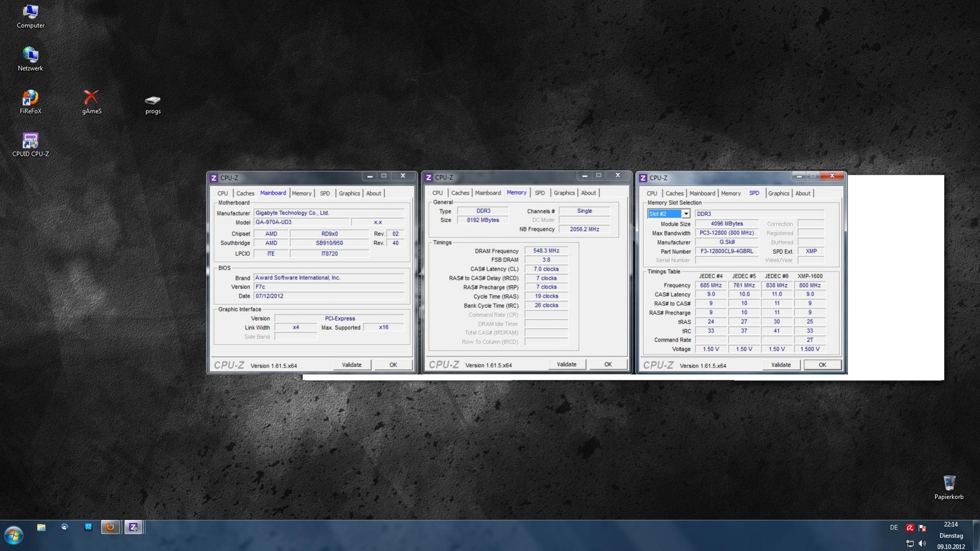The width and height of the screenshot is (980, 551).
Task: Switch to Memory tab in right CPU-Z window
Action: pyautogui.click(x=731, y=194)
